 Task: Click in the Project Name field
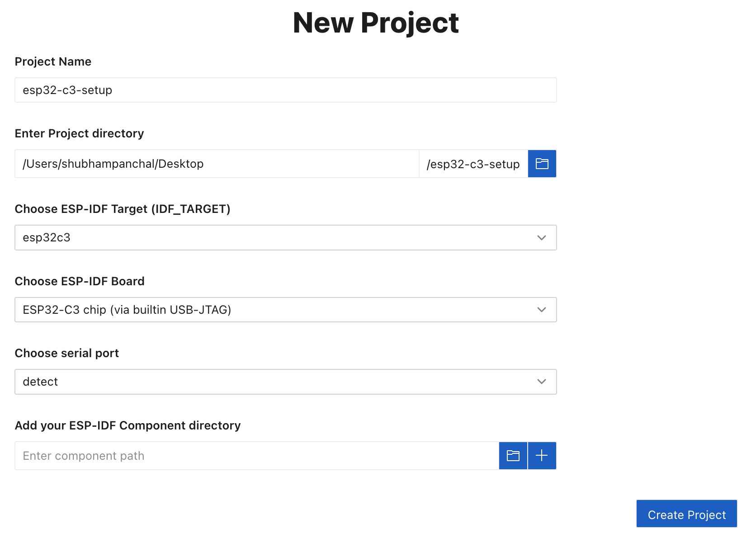(x=285, y=90)
